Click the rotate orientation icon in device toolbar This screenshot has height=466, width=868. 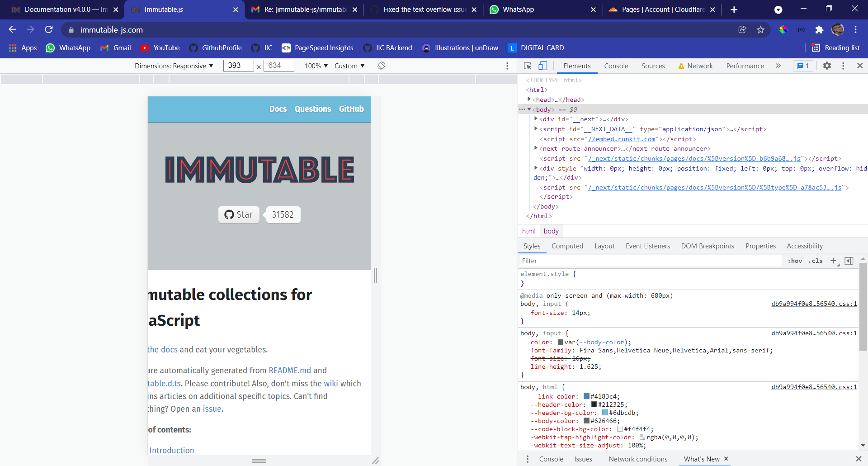pos(382,66)
